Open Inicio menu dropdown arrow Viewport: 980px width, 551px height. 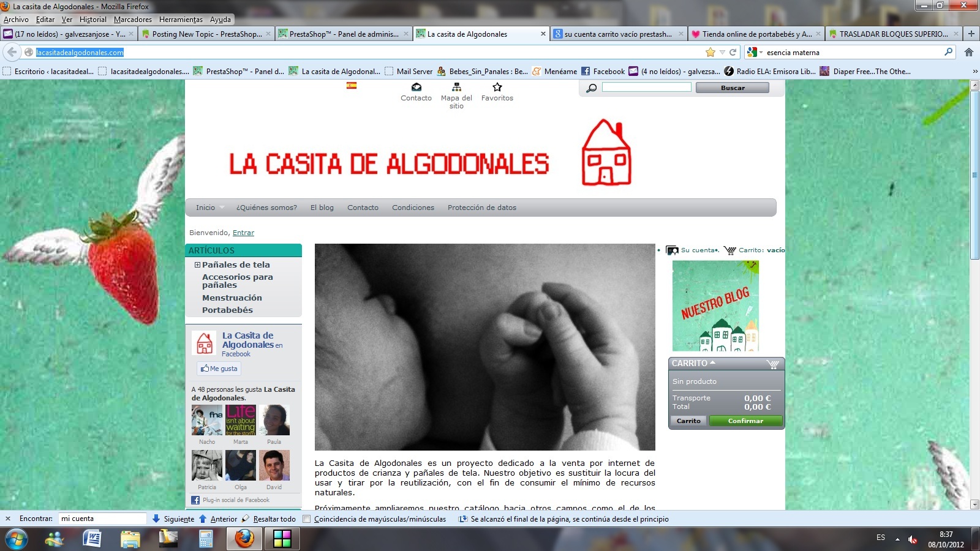(222, 208)
